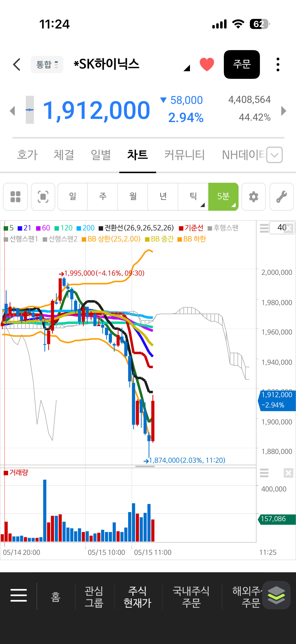
Task: Switch to the 호가 tab
Action: click(27, 155)
